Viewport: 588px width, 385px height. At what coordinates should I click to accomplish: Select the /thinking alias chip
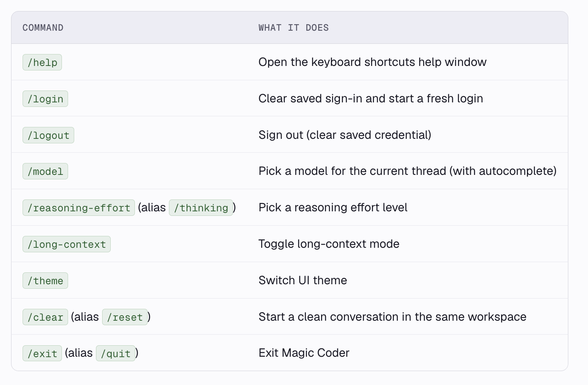(201, 208)
